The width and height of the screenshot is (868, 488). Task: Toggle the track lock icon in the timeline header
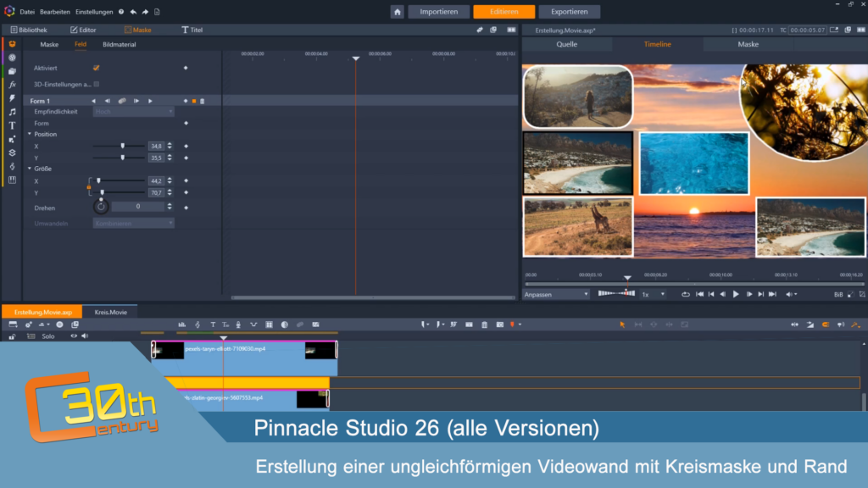coord(12,336)
